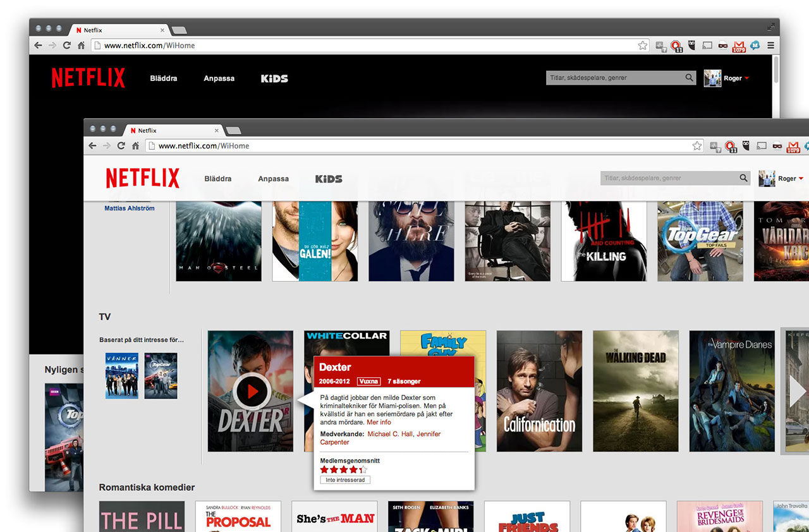This screenshot has height=532, width=809.
Task: Bookmark the page with the star icon
Action: coord(697,145)
